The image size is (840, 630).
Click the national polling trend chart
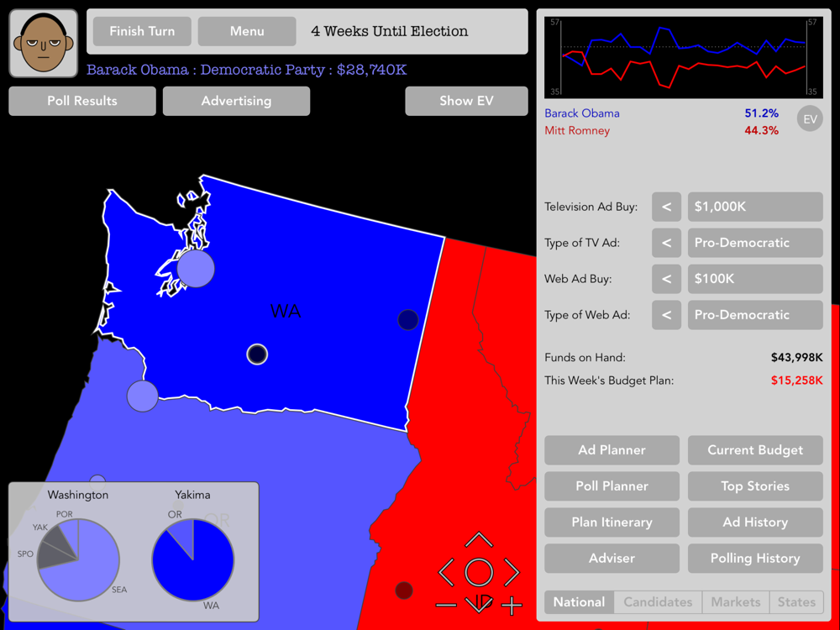(x=684, y=57)
